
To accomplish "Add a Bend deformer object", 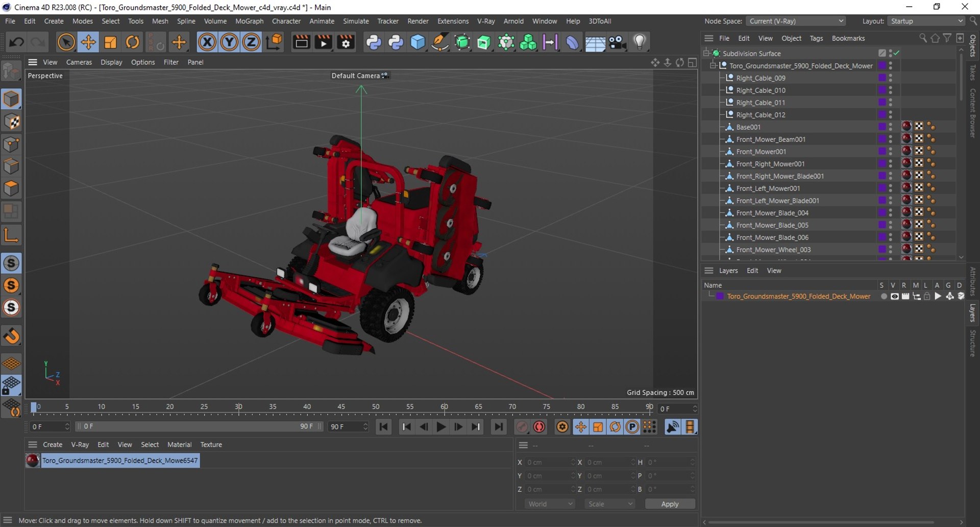I will click(572, 42).
